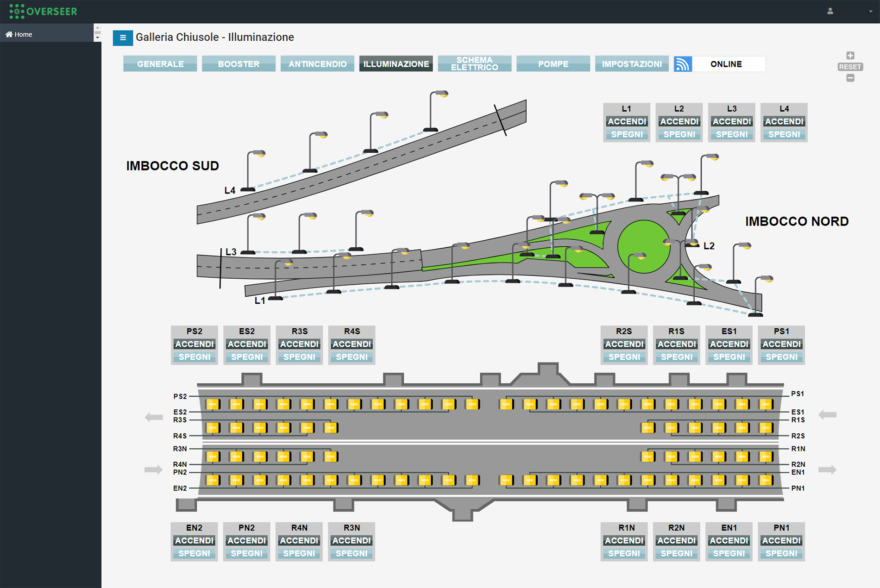Switch to the Booster tab

239,64
